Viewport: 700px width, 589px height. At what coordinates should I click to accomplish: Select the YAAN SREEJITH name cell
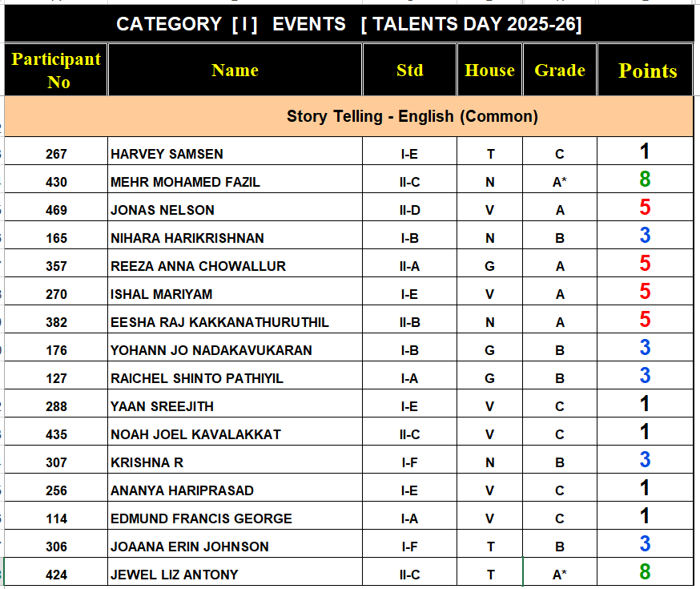[x=235, y=404]
